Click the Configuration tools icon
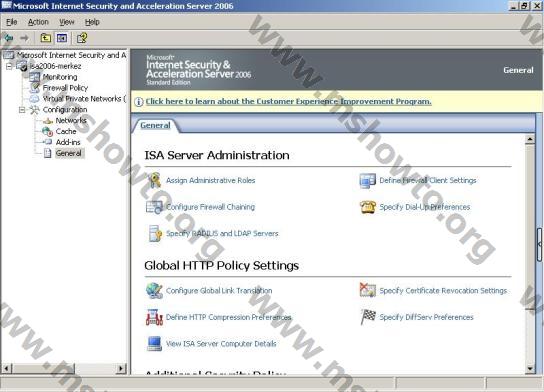 (34, 110)
